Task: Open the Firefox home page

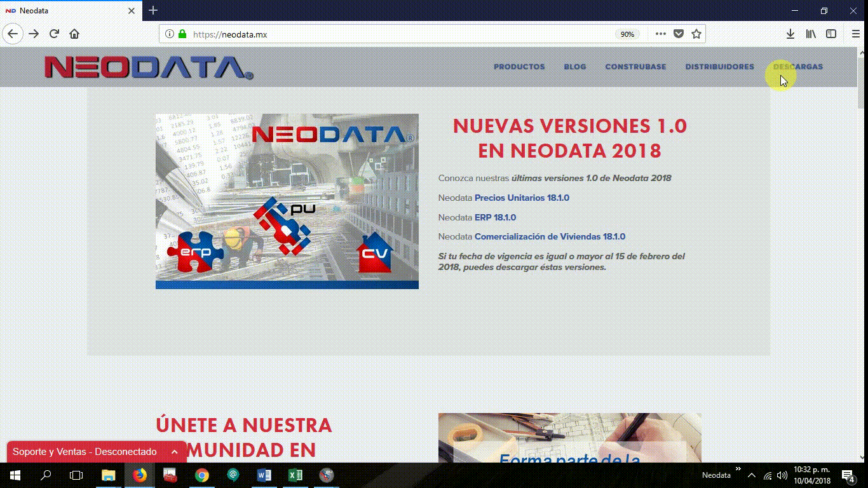Action: [74, 34]
